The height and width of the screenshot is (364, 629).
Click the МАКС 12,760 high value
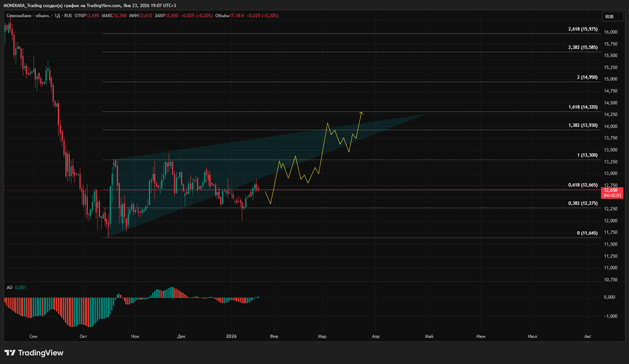114,16
